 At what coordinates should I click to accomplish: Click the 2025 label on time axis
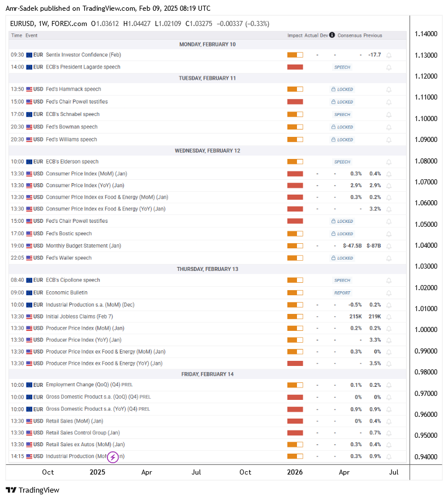tap(97, 472)
